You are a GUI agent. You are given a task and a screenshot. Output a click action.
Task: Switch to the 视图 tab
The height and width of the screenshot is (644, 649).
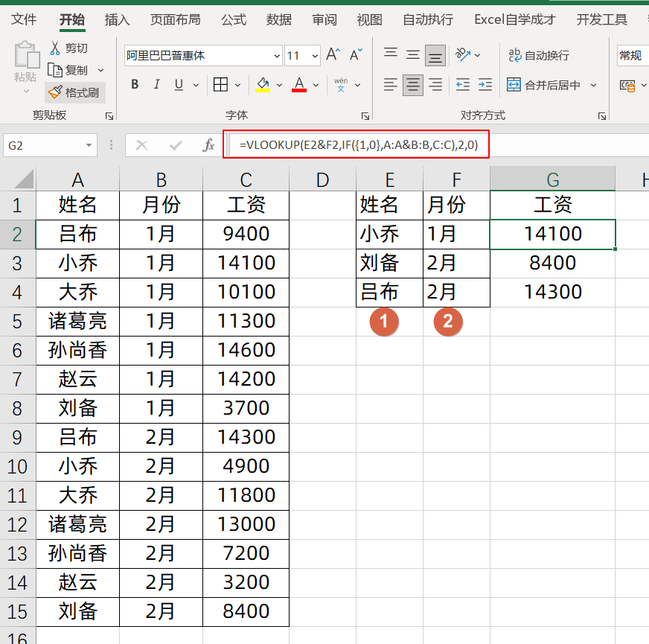(x=370, y=19)
